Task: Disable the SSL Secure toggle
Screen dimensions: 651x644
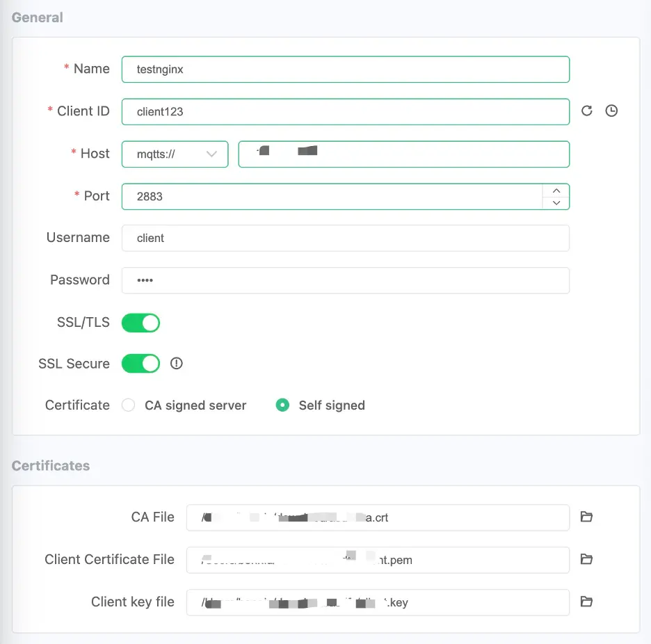Action: [x=140, y=364]
